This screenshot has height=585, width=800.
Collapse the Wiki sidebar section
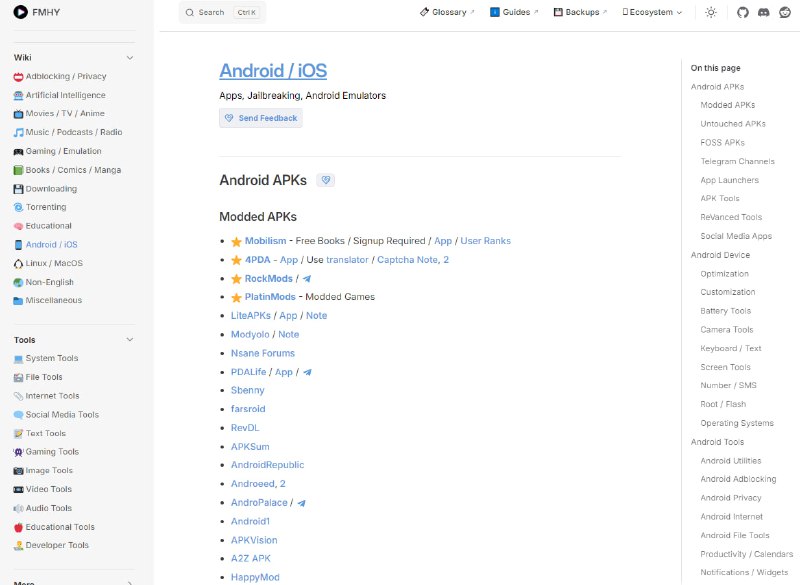[x=129, y=58]
